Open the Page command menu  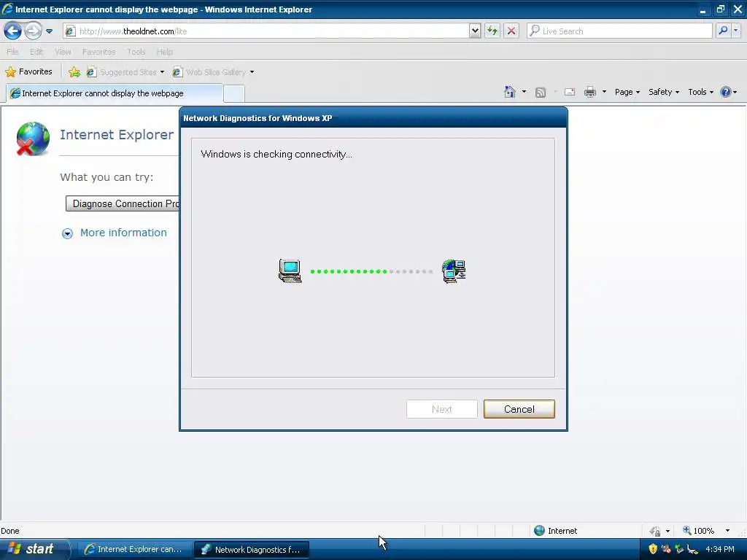click(x=627, y=92)
